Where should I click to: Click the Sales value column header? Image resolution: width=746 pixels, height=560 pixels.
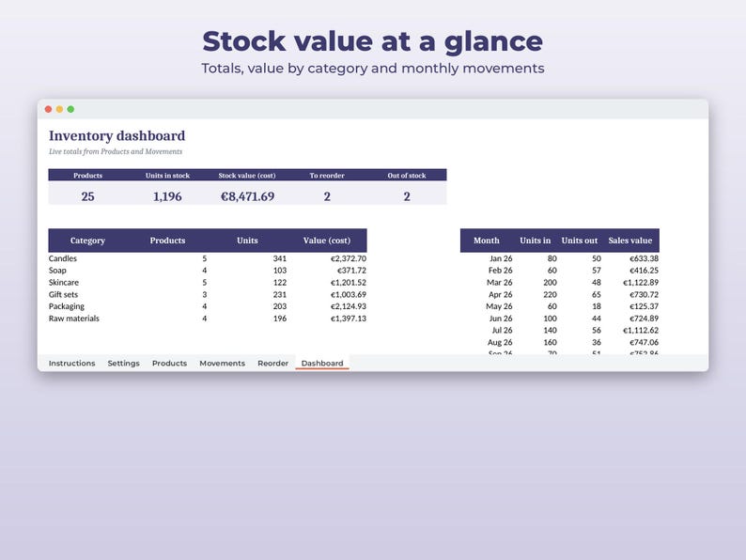[x=629, y=241]
